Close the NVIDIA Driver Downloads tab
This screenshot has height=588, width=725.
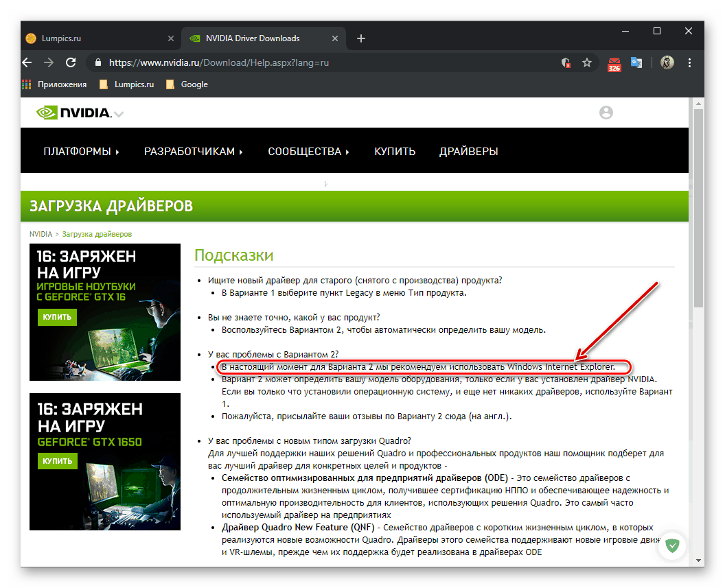tap(335, 38)
